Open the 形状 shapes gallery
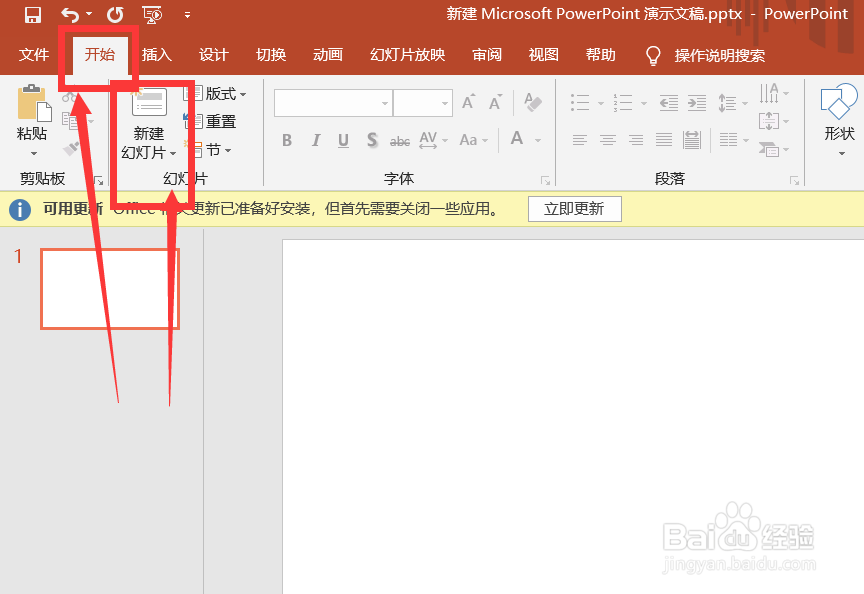Image resolution: width=864 pixels, height=594 pixels. click(x=839, y=119)
